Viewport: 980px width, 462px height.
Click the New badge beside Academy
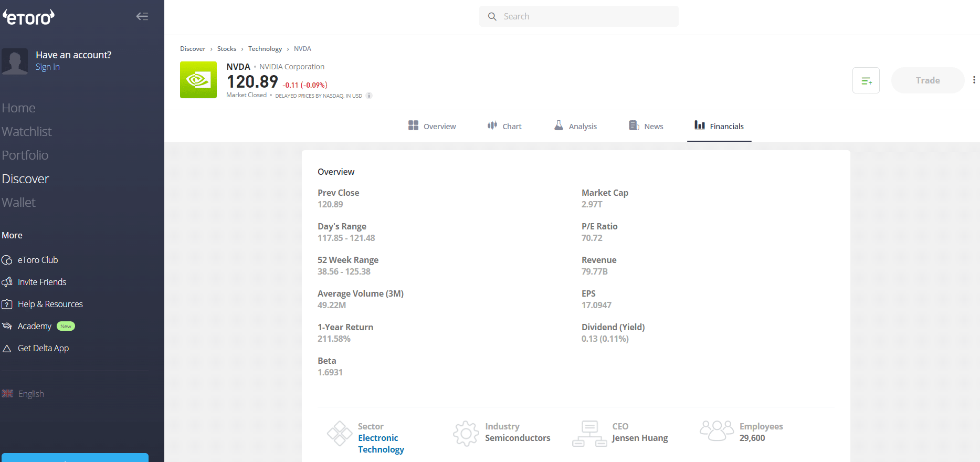point(66,326)
